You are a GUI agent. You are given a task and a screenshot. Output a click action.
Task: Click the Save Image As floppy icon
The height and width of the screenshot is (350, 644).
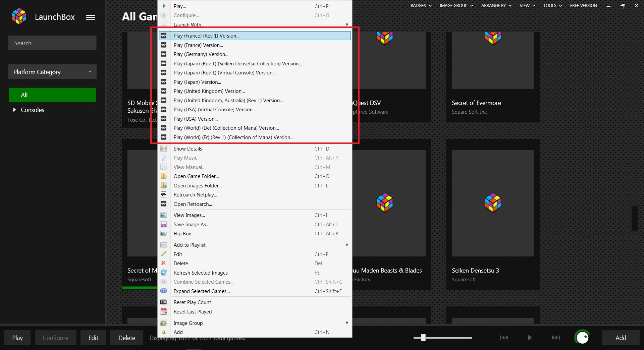(x=164, y=224)
